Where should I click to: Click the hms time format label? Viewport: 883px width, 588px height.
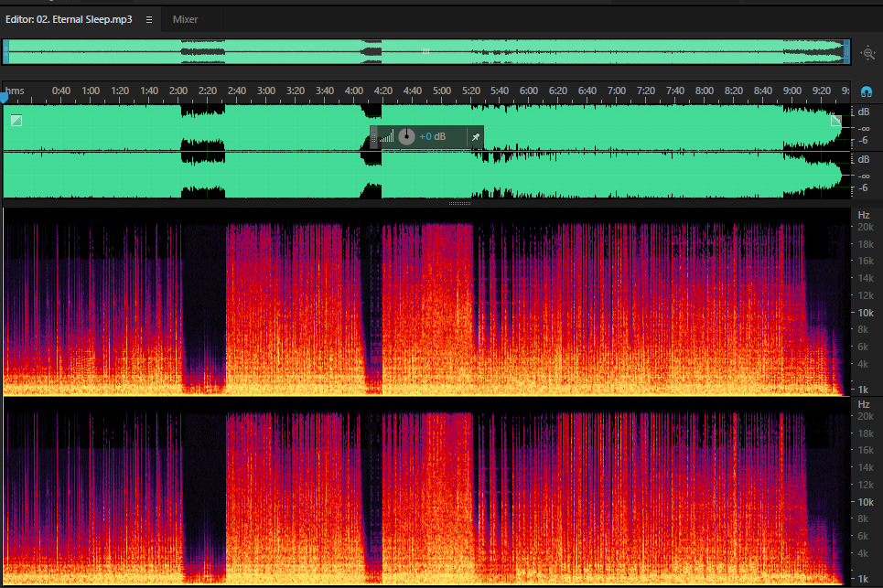tap(16, 91)
